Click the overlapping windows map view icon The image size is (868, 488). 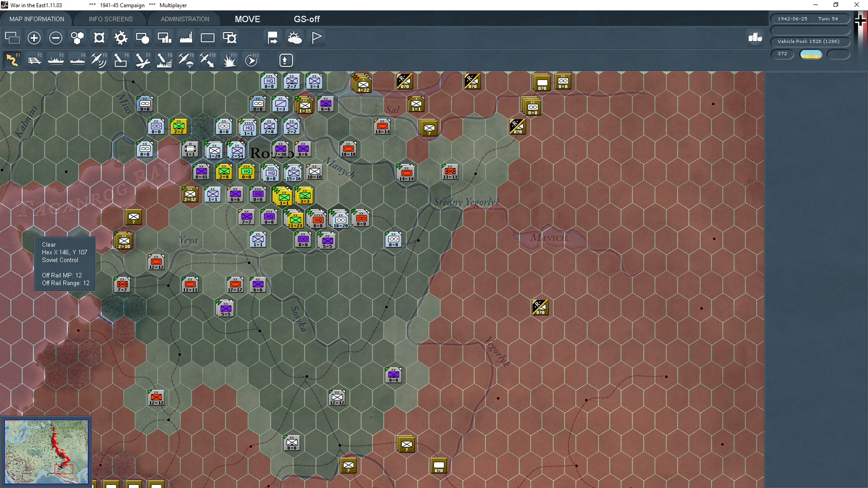(x=12, y=38)
